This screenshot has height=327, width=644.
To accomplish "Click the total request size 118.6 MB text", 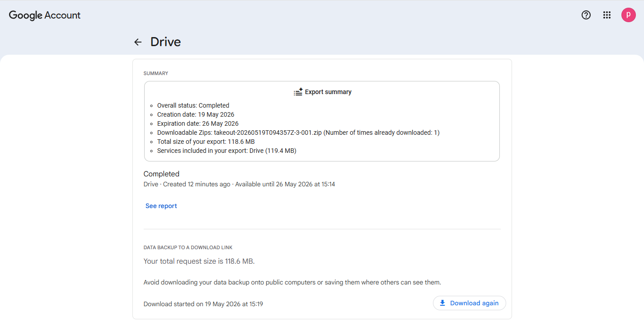I will click(199, 261).
